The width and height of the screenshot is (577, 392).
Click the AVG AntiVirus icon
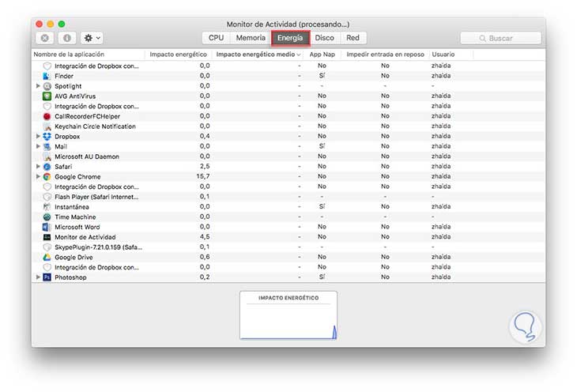coord(47,96)
